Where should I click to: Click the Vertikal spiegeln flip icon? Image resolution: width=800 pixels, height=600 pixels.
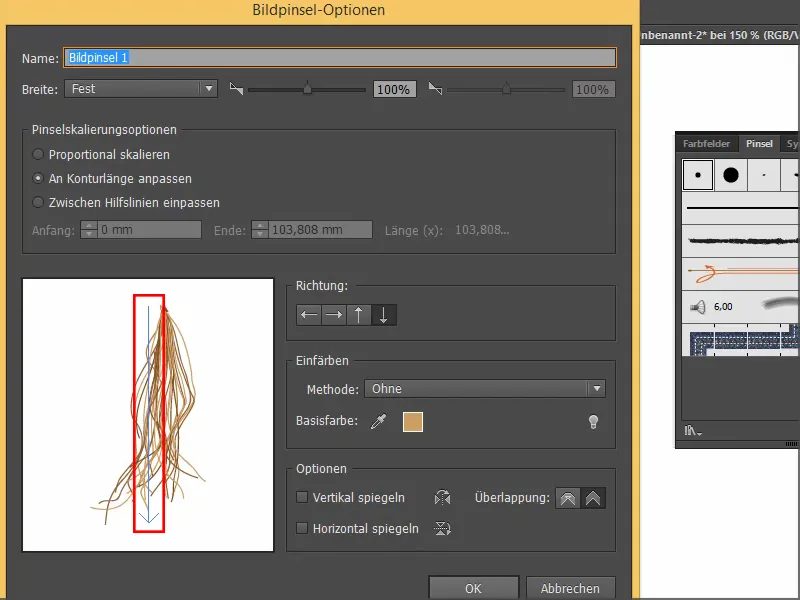tap(442, 497)
